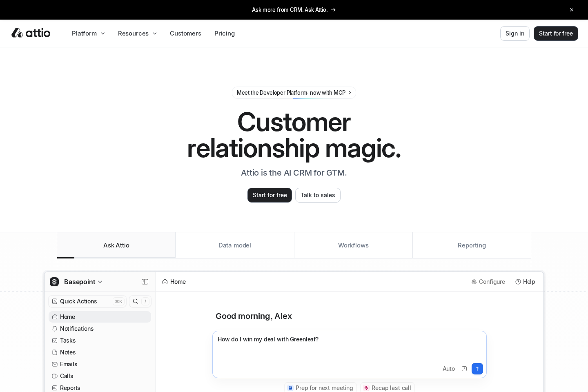Click the slash command icon in prompt
The height and width of the screenshot is (392, 588).
coord(464,369)
